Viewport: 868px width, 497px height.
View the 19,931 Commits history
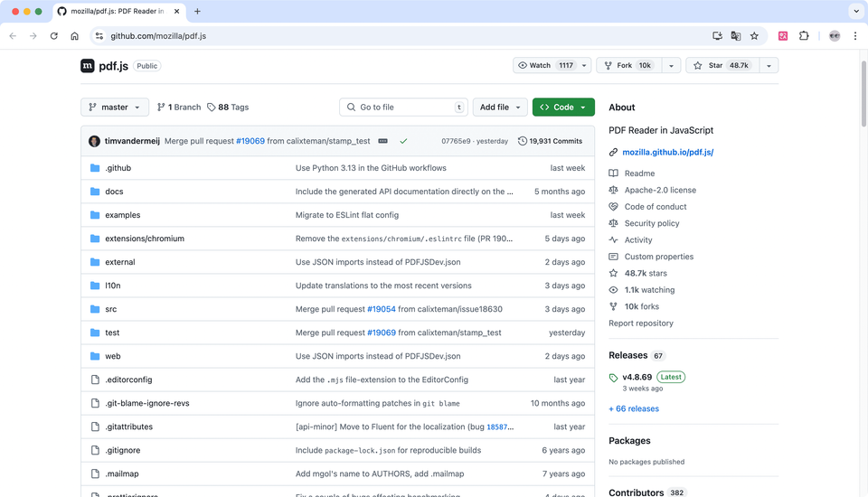pos(550,141)
